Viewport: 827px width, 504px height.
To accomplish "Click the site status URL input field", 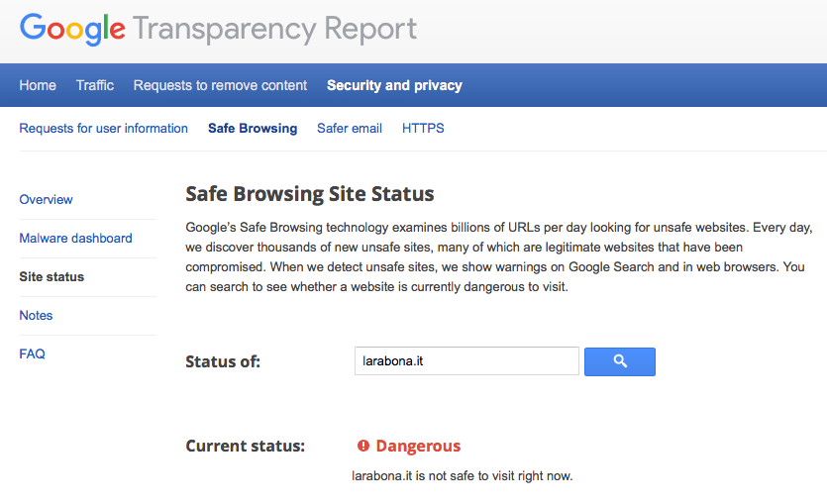I will 466,361.
